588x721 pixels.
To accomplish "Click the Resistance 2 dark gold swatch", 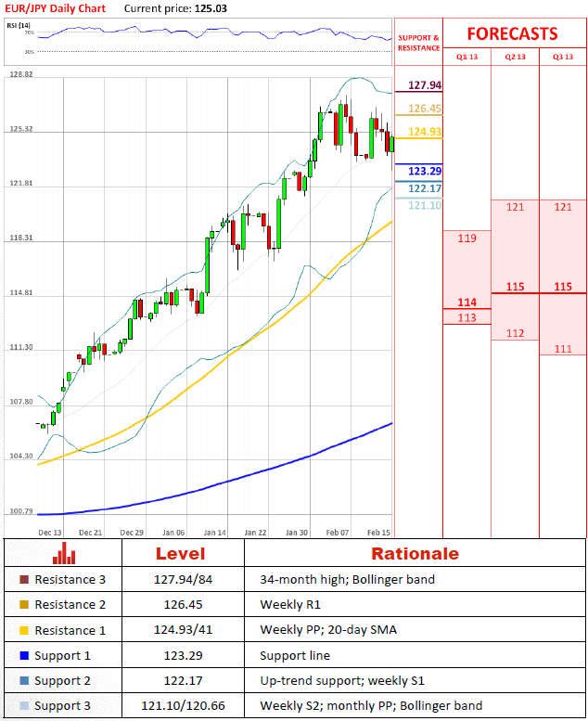I will click(x=24, y=604).
